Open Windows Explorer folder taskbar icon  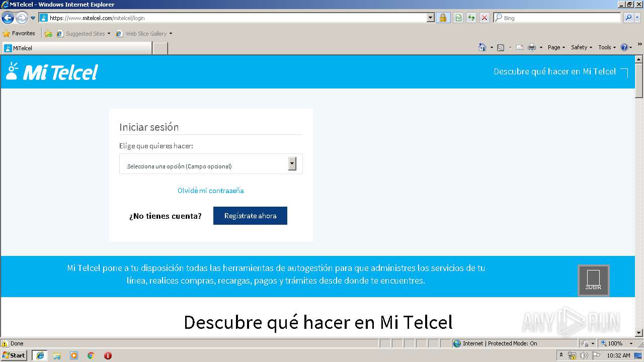click(57, 355)
